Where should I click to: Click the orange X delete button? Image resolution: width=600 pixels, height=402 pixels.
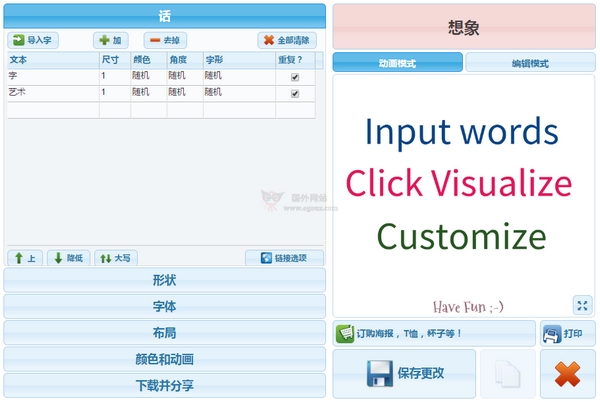(x=567, y=374)
